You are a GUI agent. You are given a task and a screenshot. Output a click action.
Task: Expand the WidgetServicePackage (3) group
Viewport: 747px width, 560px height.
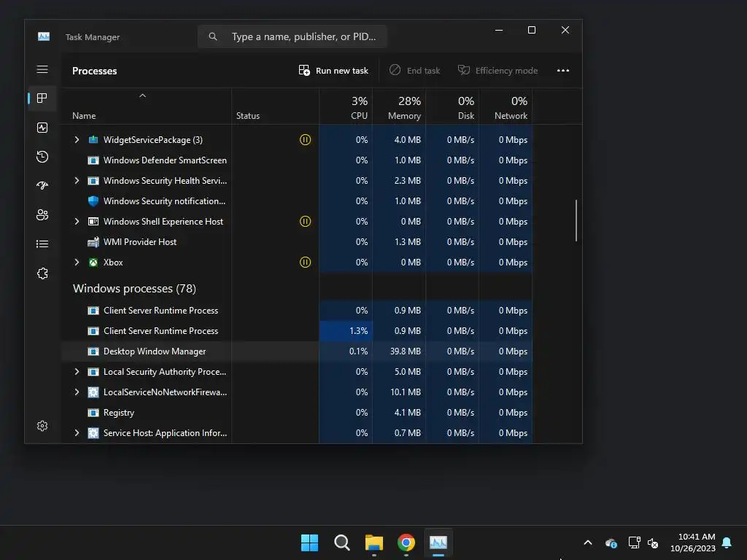(77, 139)
